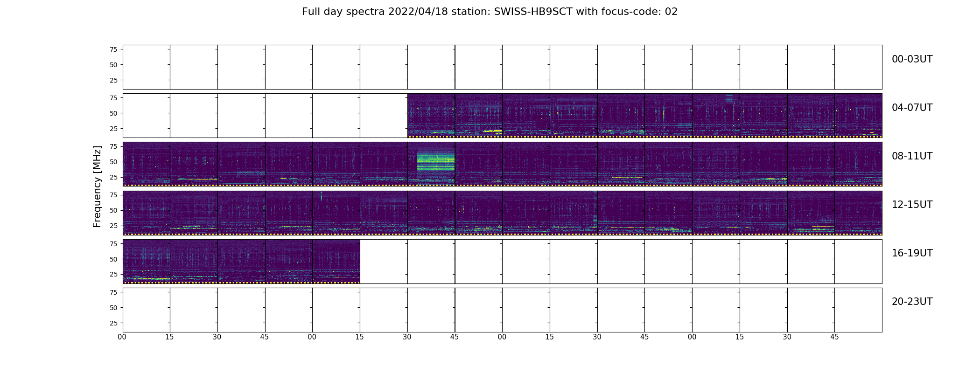Click the bright yellow-green burst in 08-11UT row
Screen dimensions: 980x373
pos(435,162)
